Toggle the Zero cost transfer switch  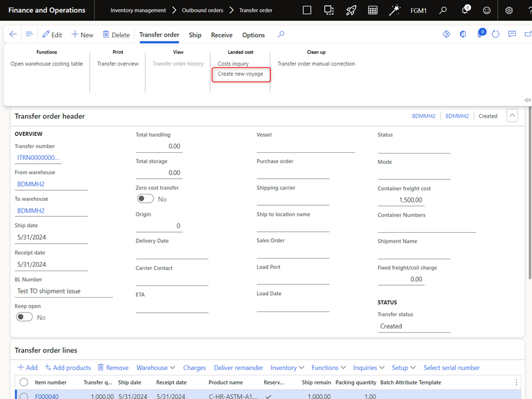click(x=145, y=199)
